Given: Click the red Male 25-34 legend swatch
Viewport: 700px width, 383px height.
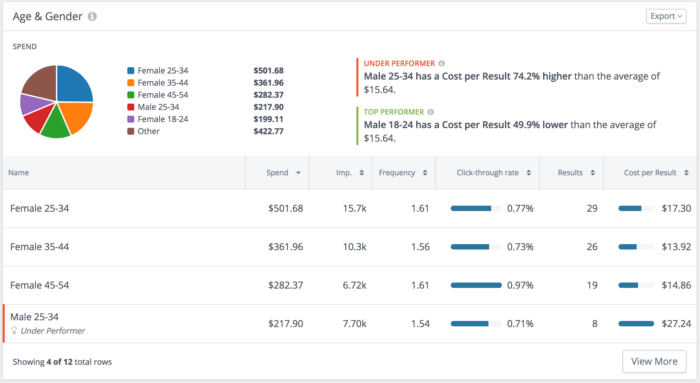Looking at the screenshot, I should click(131, 107).
